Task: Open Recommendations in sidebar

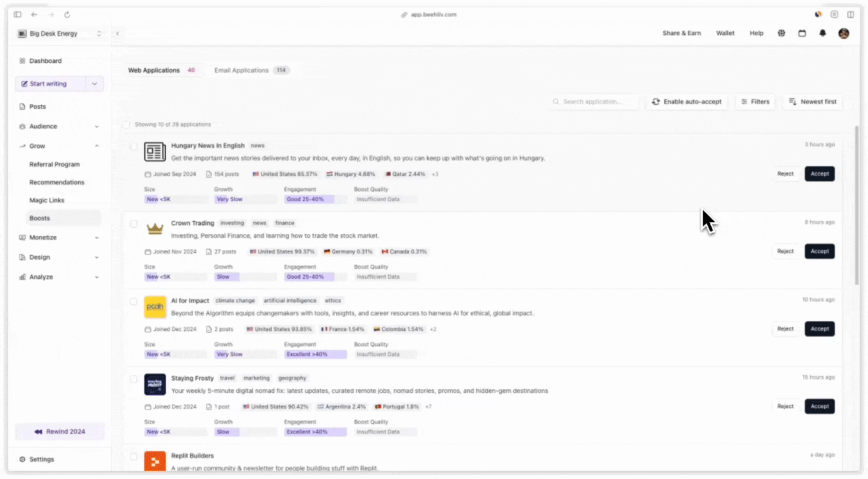Action: tap(57, 182)
